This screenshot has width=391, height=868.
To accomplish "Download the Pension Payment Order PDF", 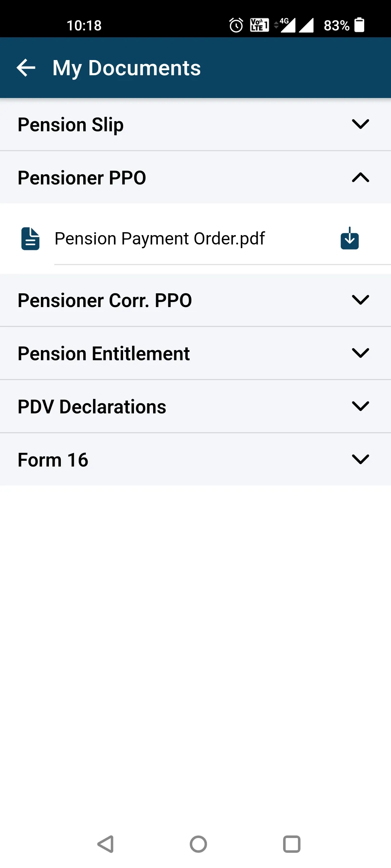I will click(349, 239).
